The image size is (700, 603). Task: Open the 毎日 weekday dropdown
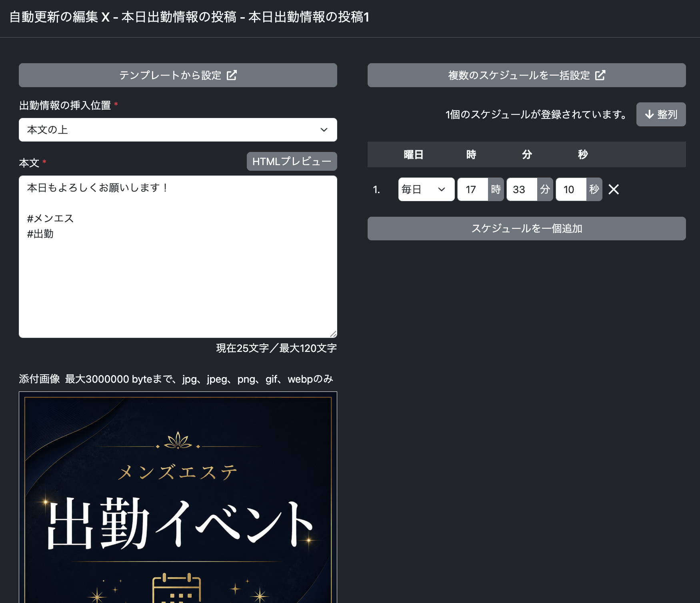[x=426, y=189]
